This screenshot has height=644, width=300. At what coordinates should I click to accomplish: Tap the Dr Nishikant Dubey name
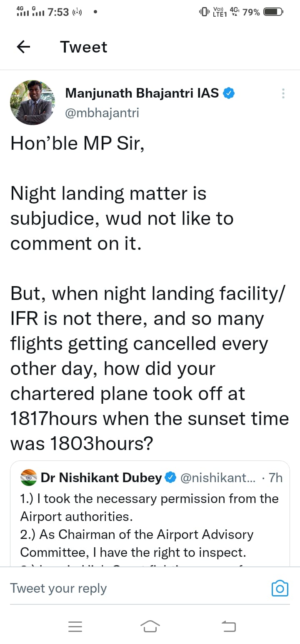(x=101, y=478)
